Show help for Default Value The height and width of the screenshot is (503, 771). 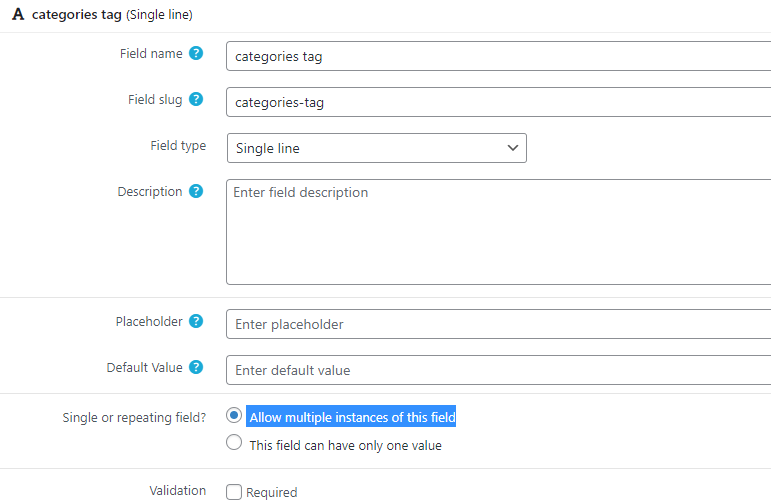click(x=196, y=367)
